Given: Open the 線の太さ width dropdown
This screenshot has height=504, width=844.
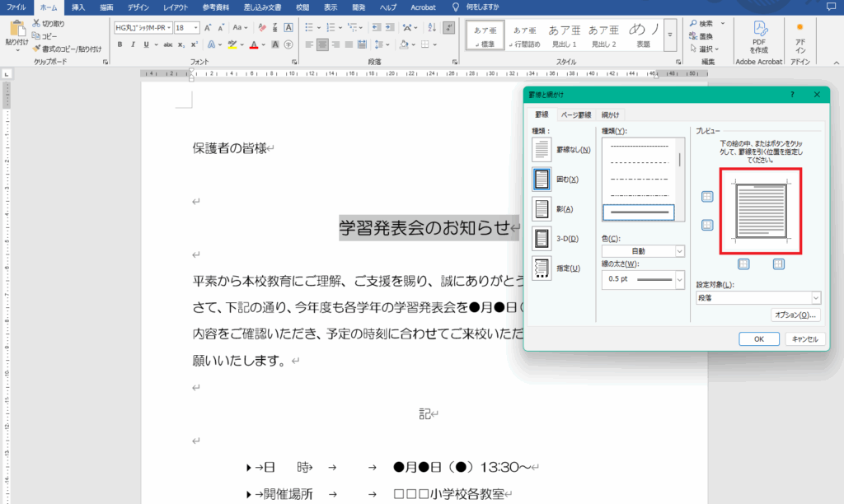Looking at the screenshot, I should (x=643, y=280).
